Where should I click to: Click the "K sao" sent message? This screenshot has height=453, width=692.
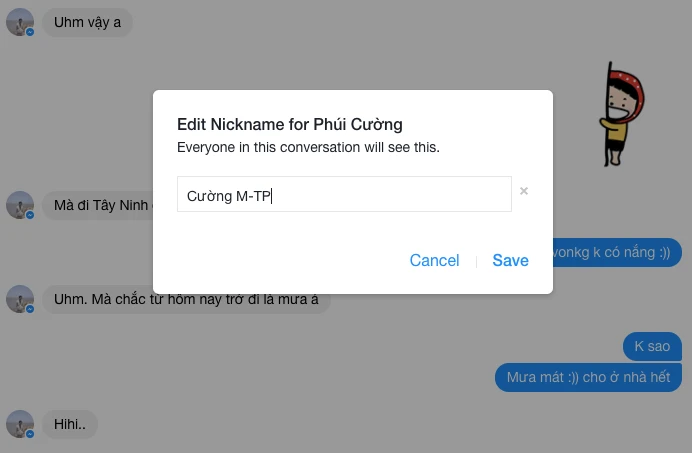pos(652,347)
